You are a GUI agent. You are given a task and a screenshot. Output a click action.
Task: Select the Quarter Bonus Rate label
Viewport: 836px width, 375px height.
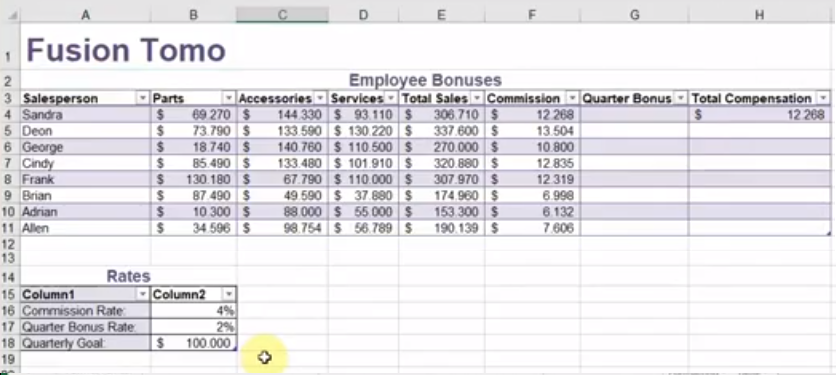coord(85,327)
